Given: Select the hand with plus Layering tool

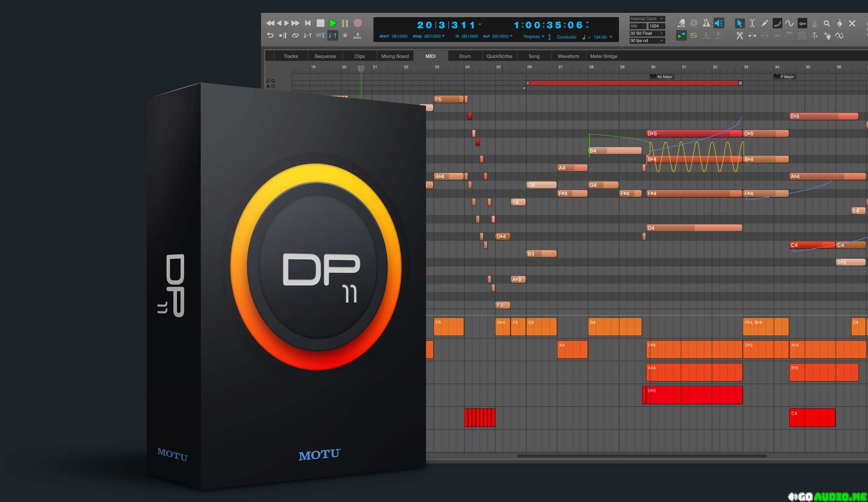Looking at the screenshot, I should 827,36.
